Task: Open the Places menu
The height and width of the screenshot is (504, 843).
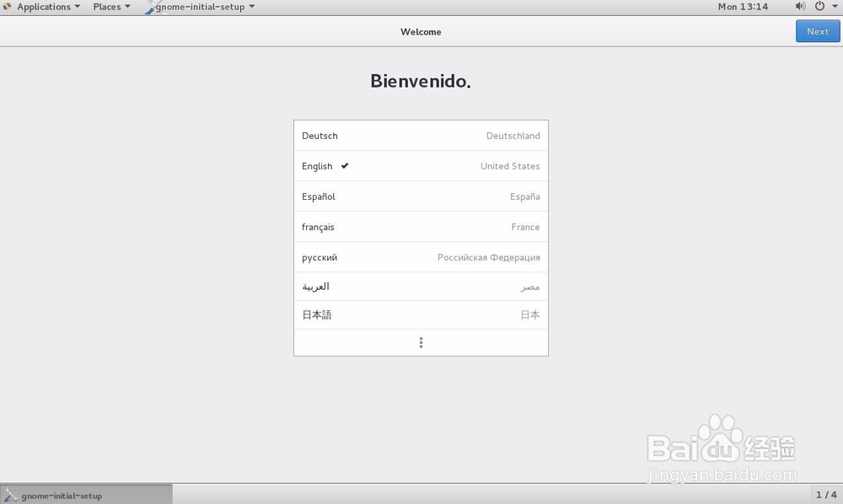Action: point(111,7)
